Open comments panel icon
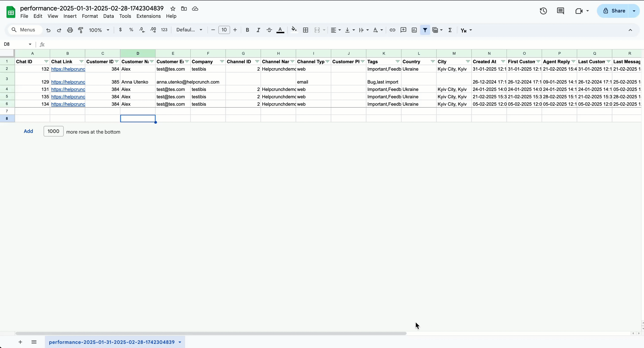Image resolution: width=644 pixels, height=348 pixels. click(x=560, y=11)
